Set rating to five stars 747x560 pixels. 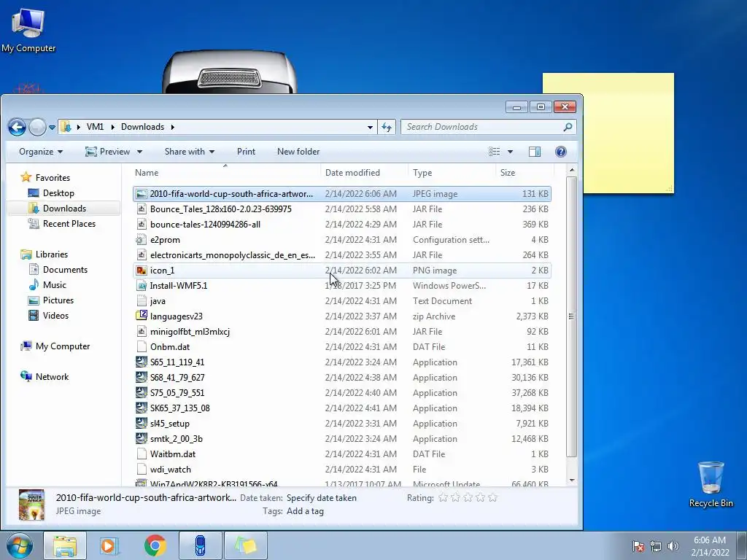493,497
